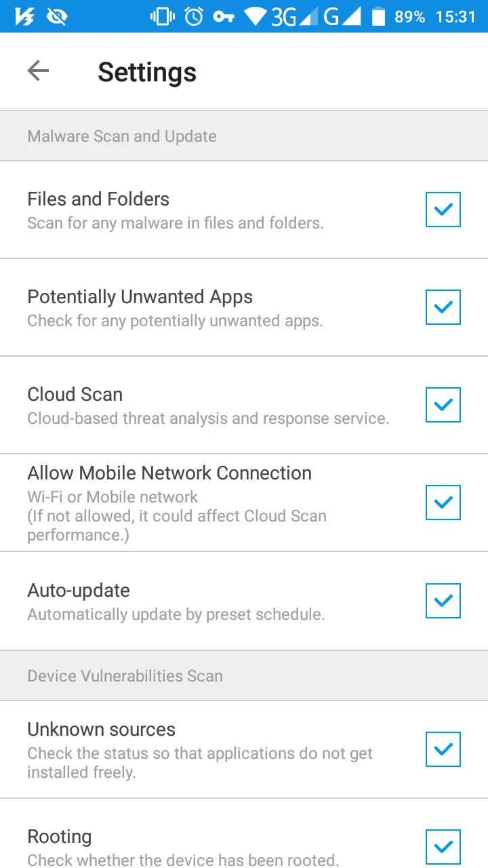Toggle Allow Mobile Network Connection checkbox

[443, 502]
